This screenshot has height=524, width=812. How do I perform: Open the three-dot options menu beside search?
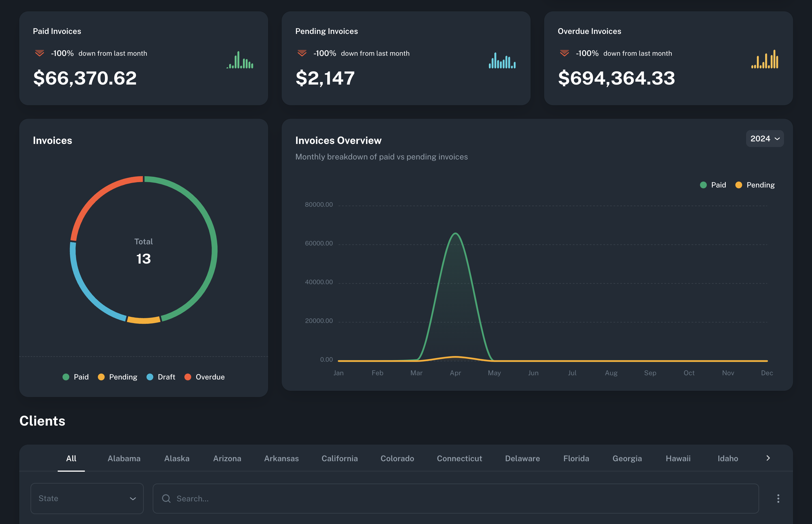[x=778, y=499]
